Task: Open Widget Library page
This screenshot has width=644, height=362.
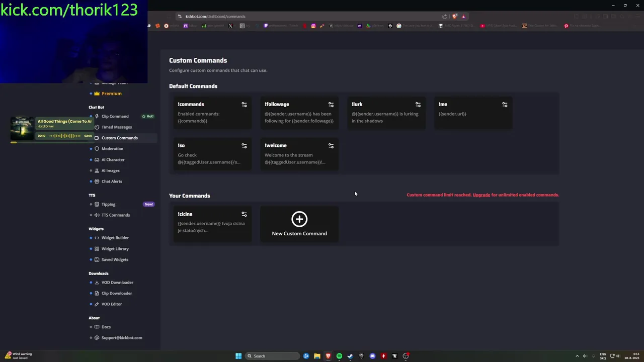Action: coord(115,249)
